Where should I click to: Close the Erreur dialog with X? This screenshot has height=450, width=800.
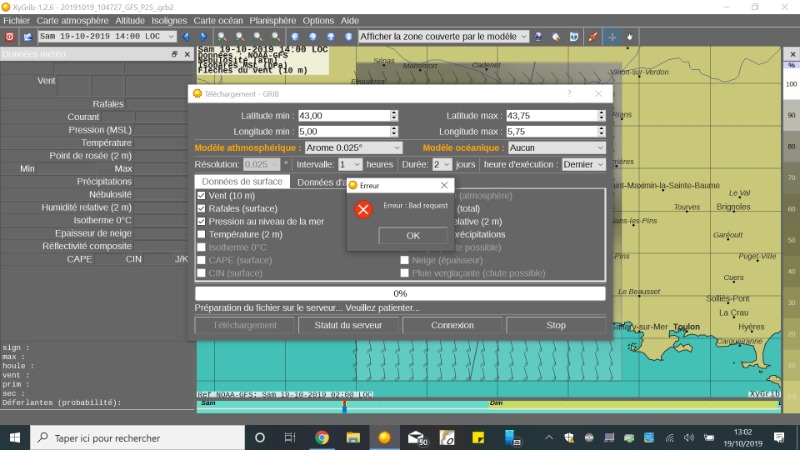(444, 185)
